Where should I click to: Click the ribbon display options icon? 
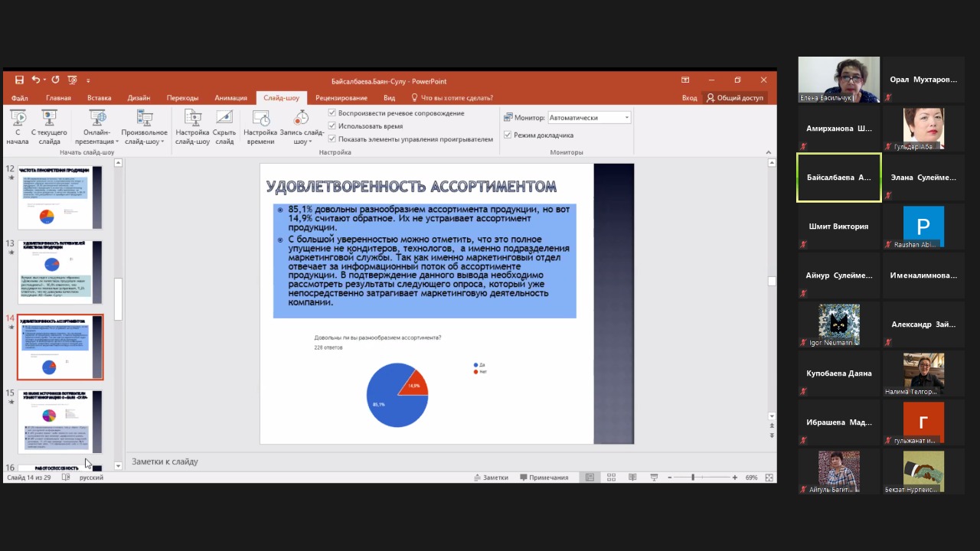(x=685, y=80)
